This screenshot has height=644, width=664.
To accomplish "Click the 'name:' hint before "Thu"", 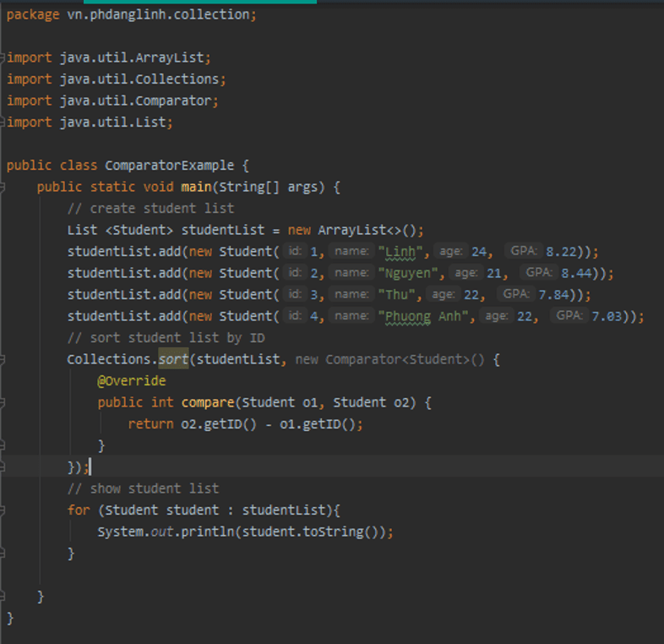I will click(x=351, y=294).
